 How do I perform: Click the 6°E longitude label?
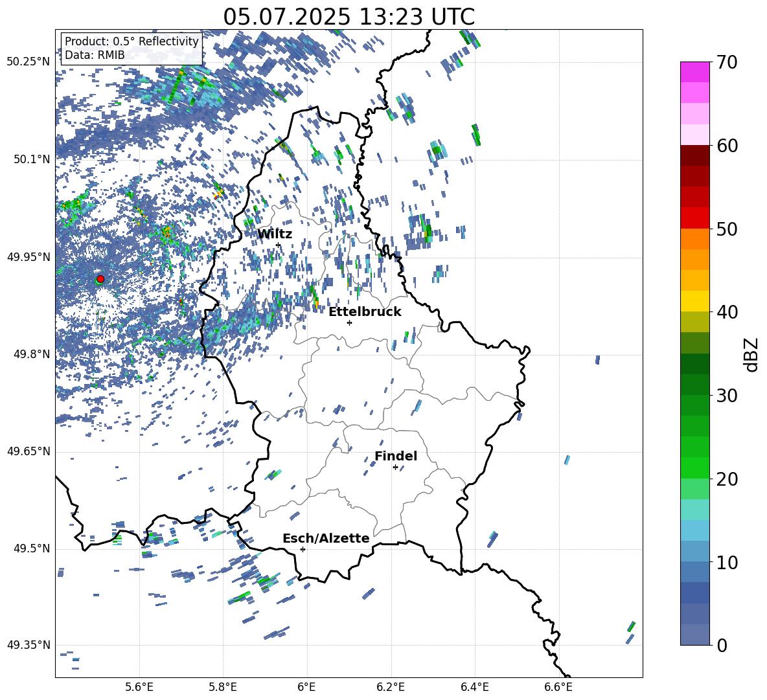click(x=306, y=687)
